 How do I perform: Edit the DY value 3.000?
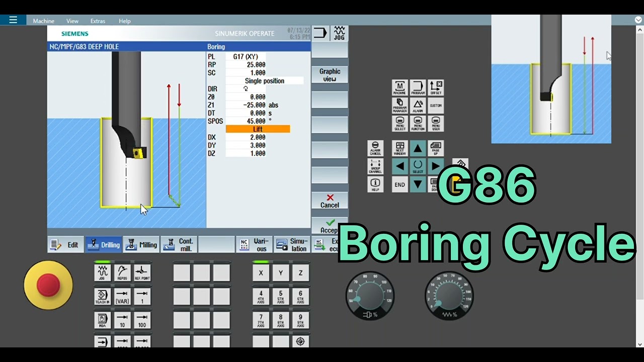pos(246,145)
